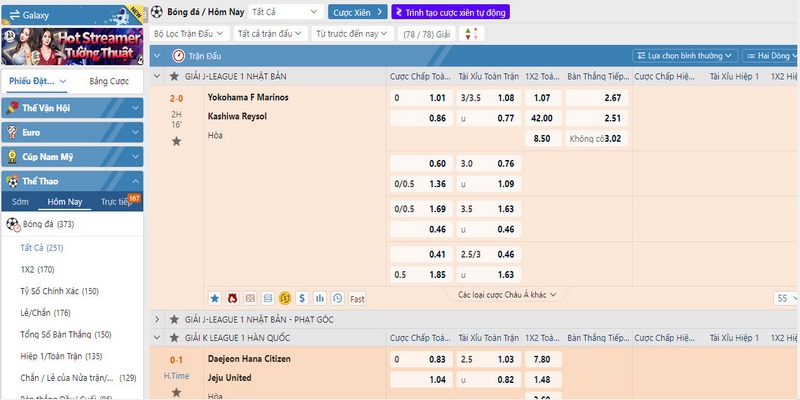The height and width of the screenshot is (400, 800).
Task: Open the statistics bar chart icon
Action: pos(320,298)
